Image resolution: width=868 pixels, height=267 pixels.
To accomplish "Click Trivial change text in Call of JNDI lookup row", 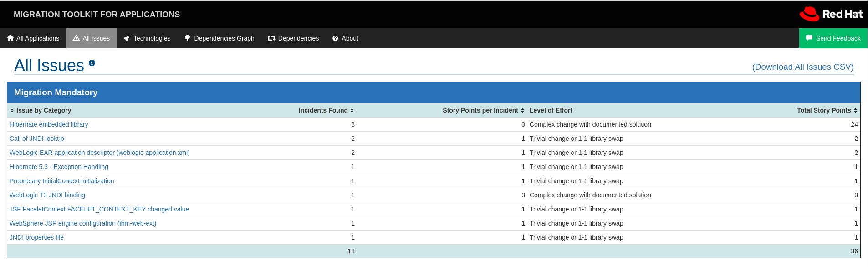I will pos(577,139).
